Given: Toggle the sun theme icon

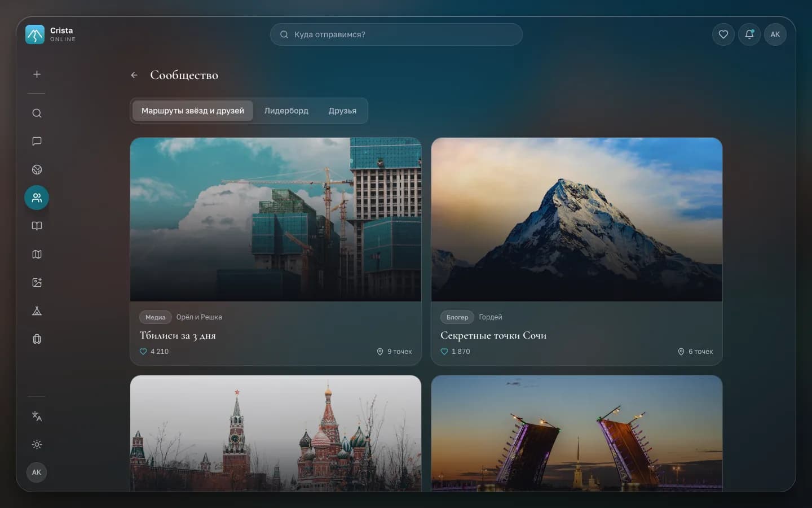Looking at the screenshot, I should (37, 444).
